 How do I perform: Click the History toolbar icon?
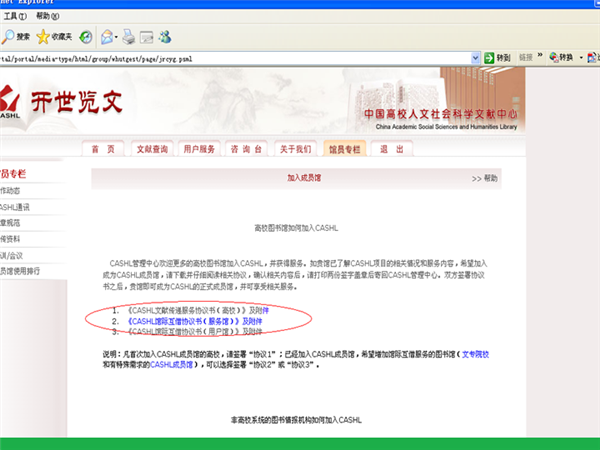click(x=86, y=37)
